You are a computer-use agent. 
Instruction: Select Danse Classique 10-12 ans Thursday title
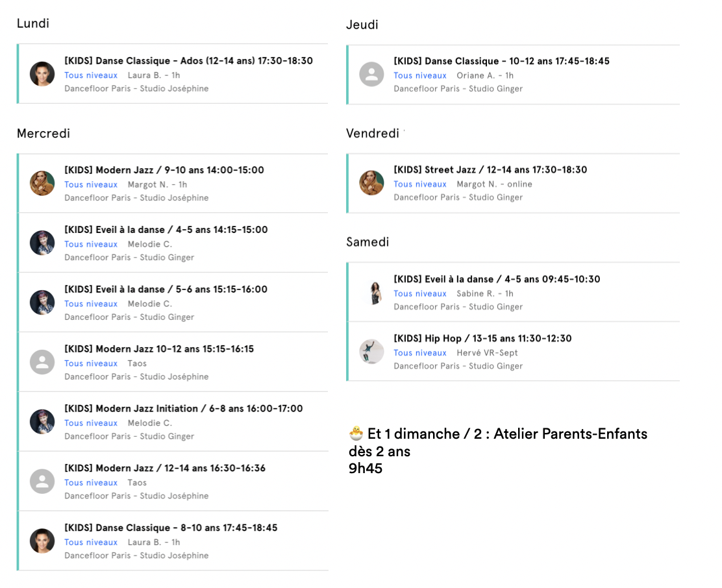pyautogui.click(x=501, y=61)
